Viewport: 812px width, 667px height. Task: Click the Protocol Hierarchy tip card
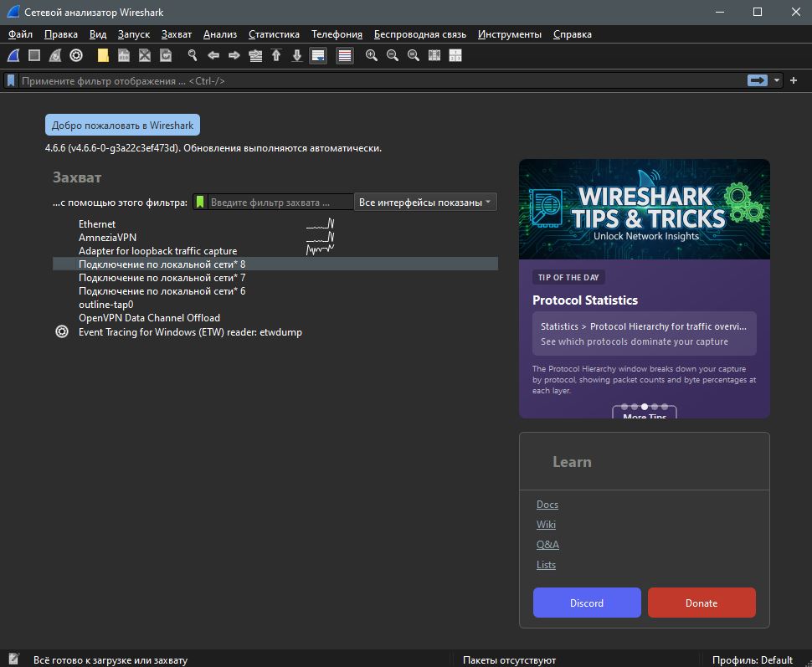pos(645,333)
